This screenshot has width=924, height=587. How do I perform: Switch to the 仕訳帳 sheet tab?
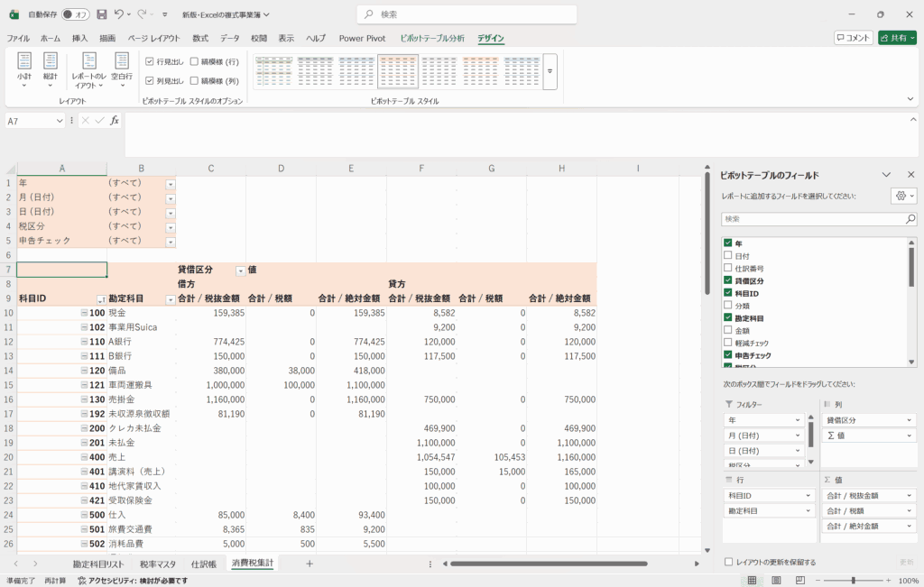[x=203, y=564]
